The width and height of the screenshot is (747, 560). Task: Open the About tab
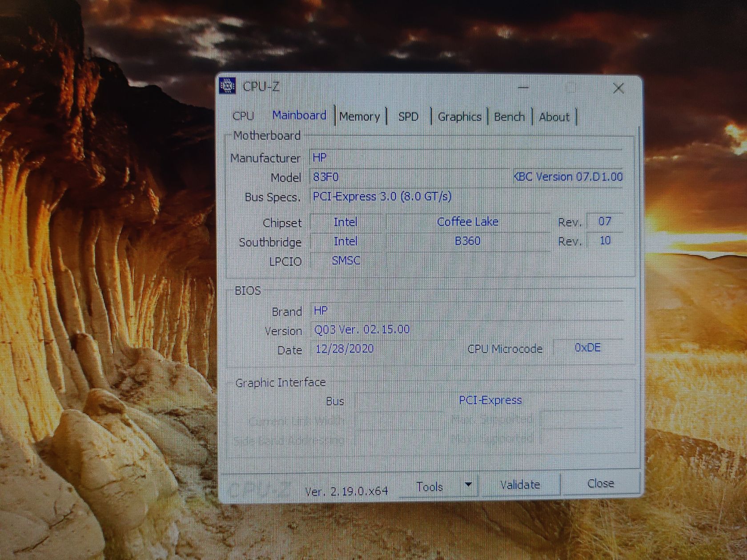pyautogui.click(x=554, y=117)
